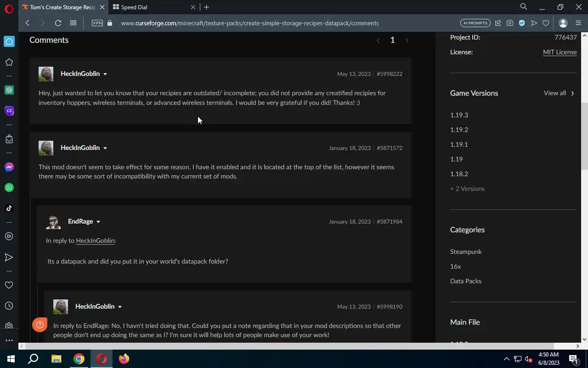Click comment ID #5998222

click(390, 74)
